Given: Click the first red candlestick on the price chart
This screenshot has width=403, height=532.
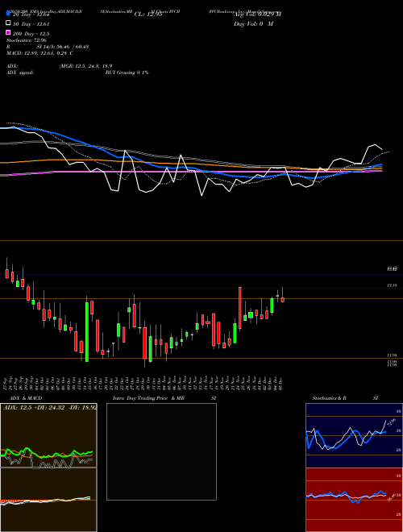Looking at the screenshot, I should pos(6,273).
